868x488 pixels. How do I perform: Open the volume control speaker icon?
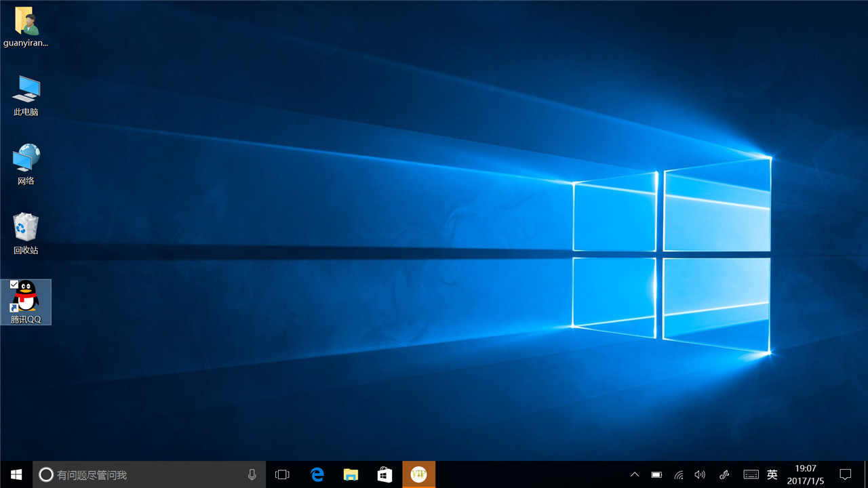click(701, 474)
